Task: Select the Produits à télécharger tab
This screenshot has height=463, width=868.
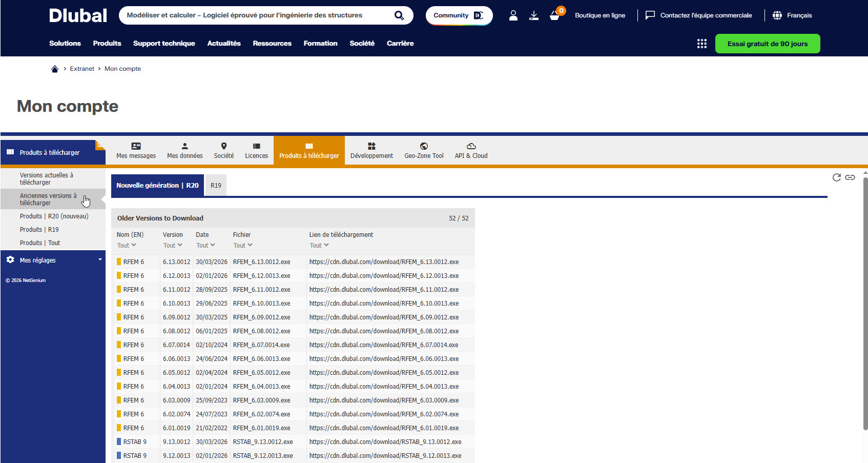Action: pos(309,151)
